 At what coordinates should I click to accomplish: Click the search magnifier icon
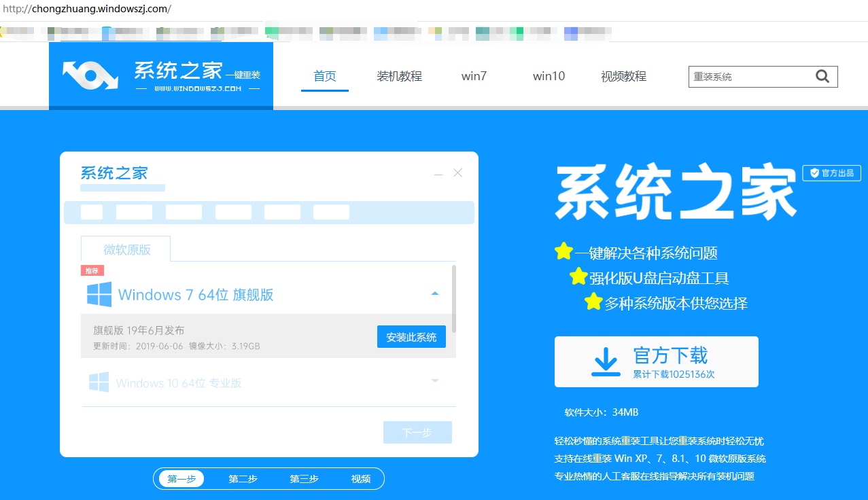[822, 77]
